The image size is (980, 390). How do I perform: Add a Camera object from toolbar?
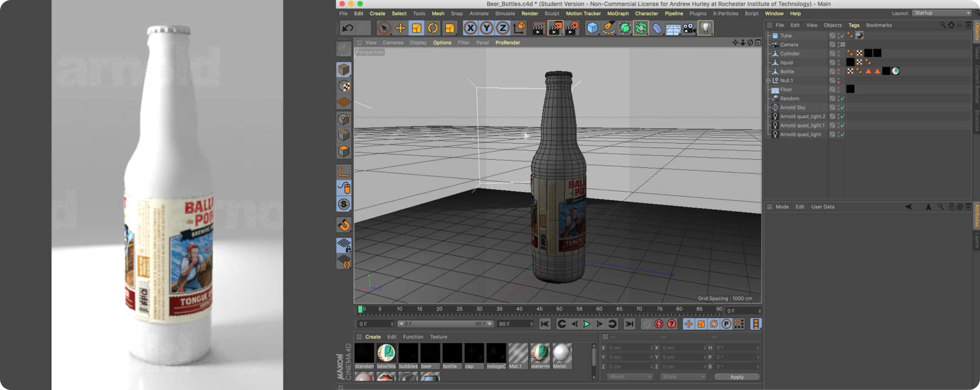[690, 28]
